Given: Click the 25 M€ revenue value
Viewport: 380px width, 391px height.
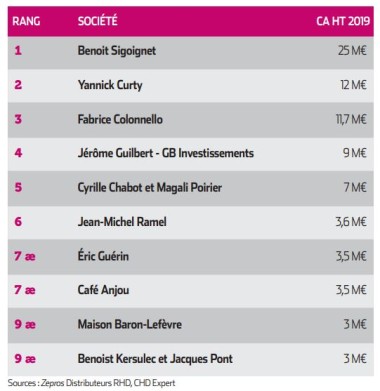Looking at the screenshot, I should click(x=352, y=51).
